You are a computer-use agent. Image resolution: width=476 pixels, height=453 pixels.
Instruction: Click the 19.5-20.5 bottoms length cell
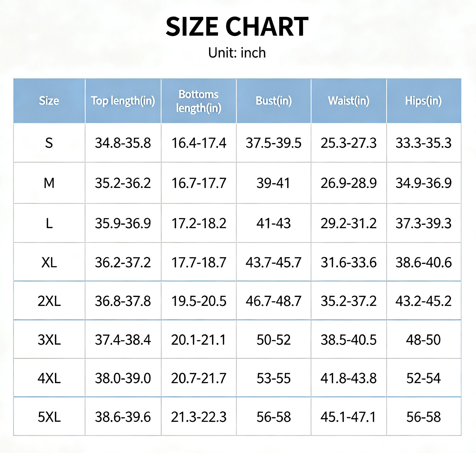(199, 301)
